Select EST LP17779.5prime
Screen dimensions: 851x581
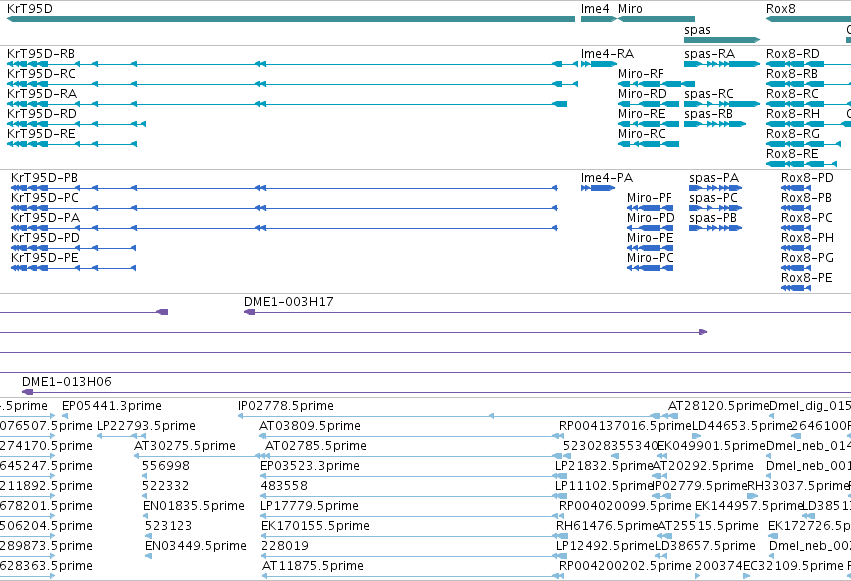pos(309,506)
